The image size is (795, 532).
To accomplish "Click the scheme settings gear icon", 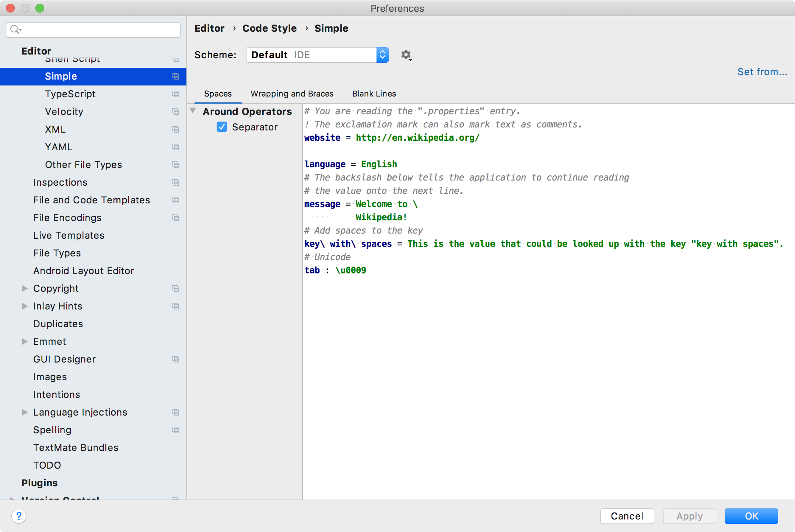I will coord(406,55).
